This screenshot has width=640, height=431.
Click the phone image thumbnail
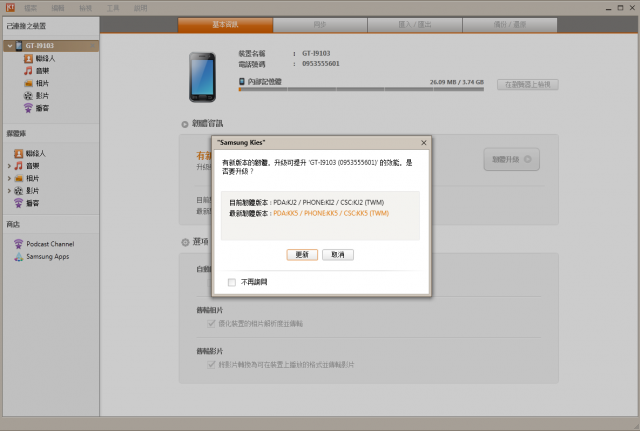pos(202,77)
